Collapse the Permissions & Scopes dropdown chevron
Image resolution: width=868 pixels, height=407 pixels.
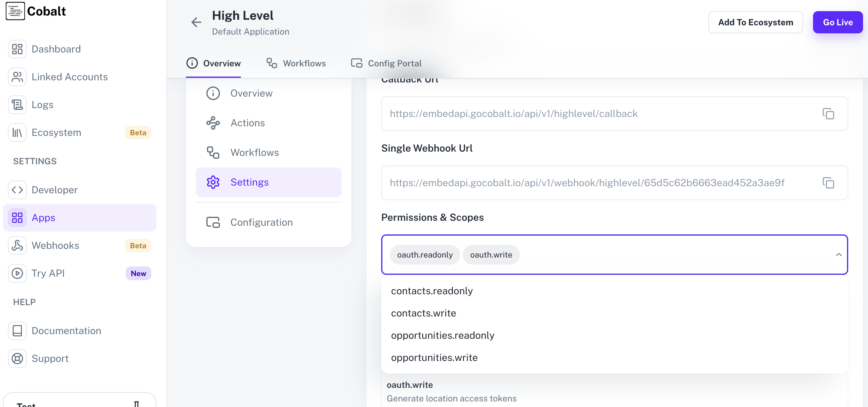pyautogui.click(x=839, y=255)
